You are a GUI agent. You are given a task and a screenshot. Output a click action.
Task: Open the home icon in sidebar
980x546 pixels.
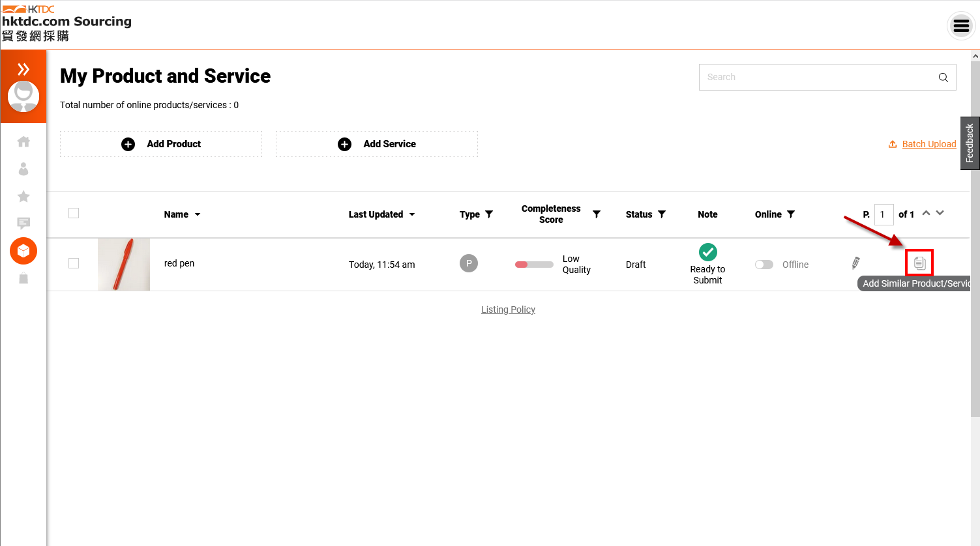(x=23, y=141)
